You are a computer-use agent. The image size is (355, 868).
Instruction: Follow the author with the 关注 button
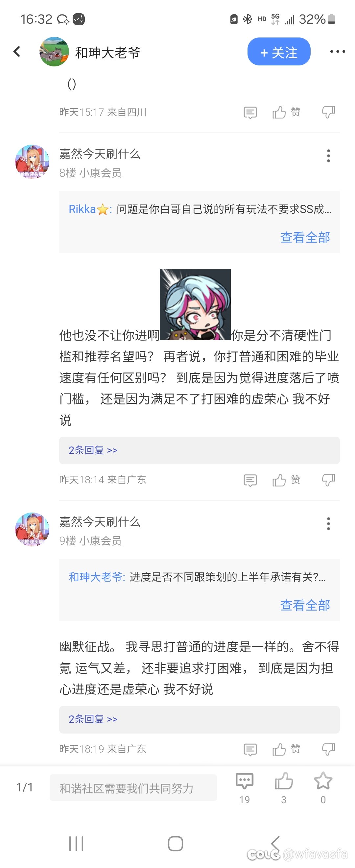point(278,52)
